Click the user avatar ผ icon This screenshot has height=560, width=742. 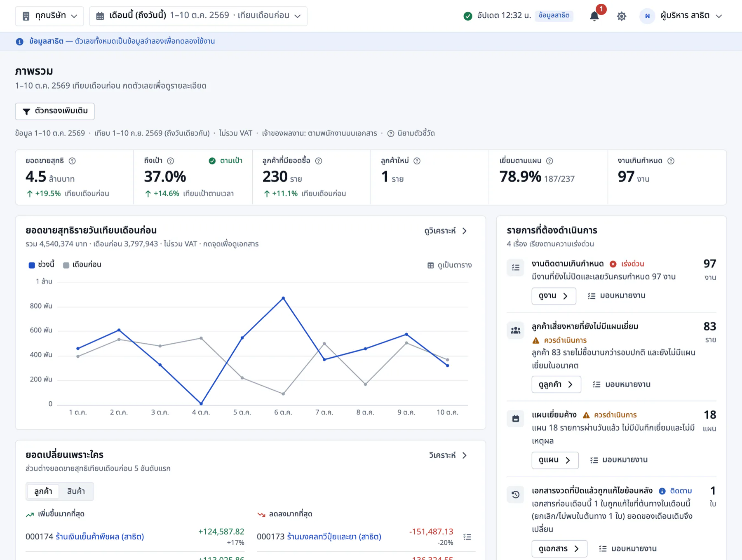pos(647,16)
